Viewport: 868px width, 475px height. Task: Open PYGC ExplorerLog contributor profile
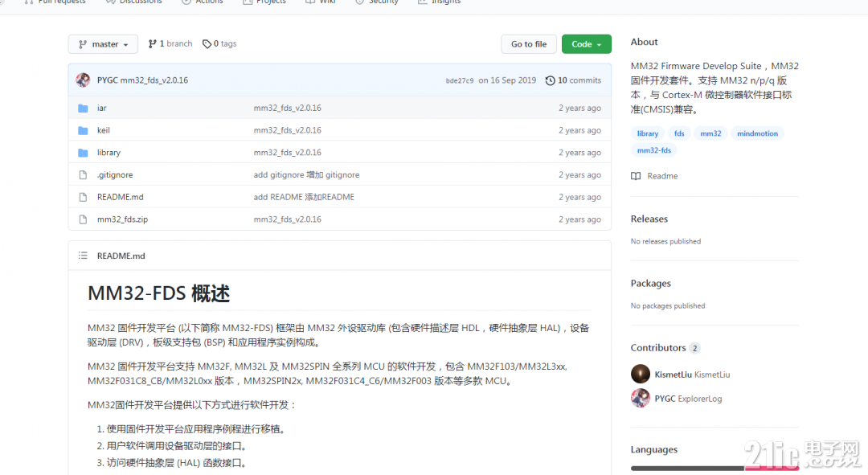click(688, 399)
